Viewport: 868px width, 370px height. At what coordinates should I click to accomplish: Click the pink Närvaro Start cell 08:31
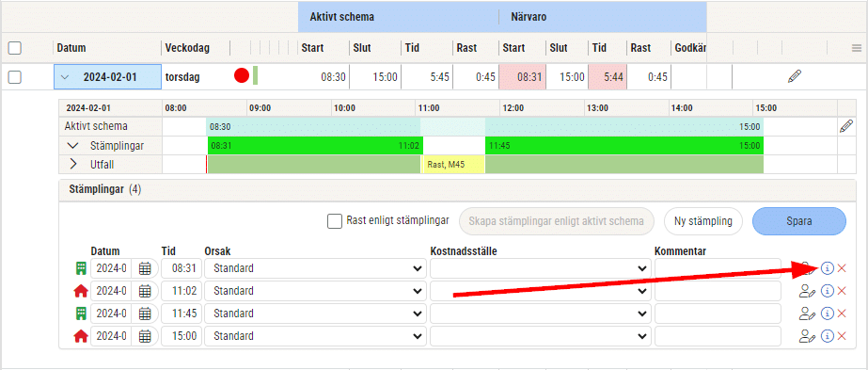pyautogui.click(x=522, y=76)
